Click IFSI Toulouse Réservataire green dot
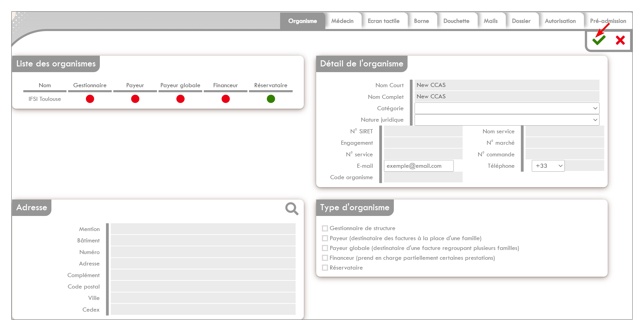This screenshot has width=644, height=331. 271,99
